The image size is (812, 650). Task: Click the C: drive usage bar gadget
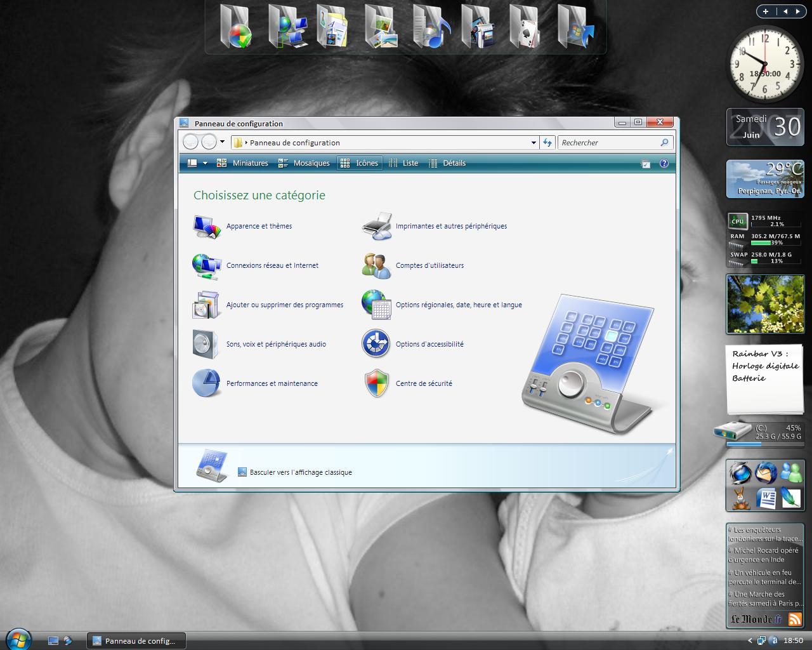(x=765, y=444)
